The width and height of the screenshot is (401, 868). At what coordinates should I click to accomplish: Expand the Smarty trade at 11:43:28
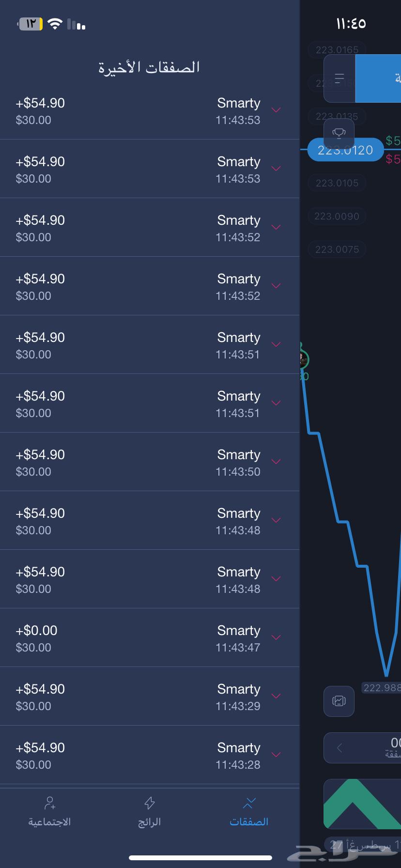point(276,755)
